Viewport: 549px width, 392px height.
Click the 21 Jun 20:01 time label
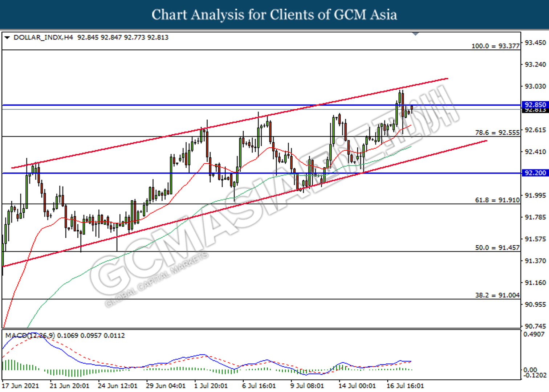(x=69, y=385)
